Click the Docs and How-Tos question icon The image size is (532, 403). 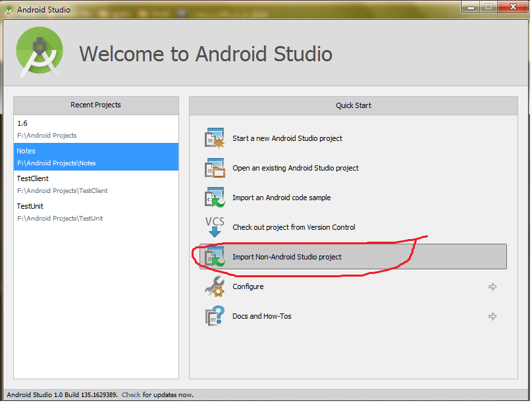pyautogui.click(x=215, y=316)
